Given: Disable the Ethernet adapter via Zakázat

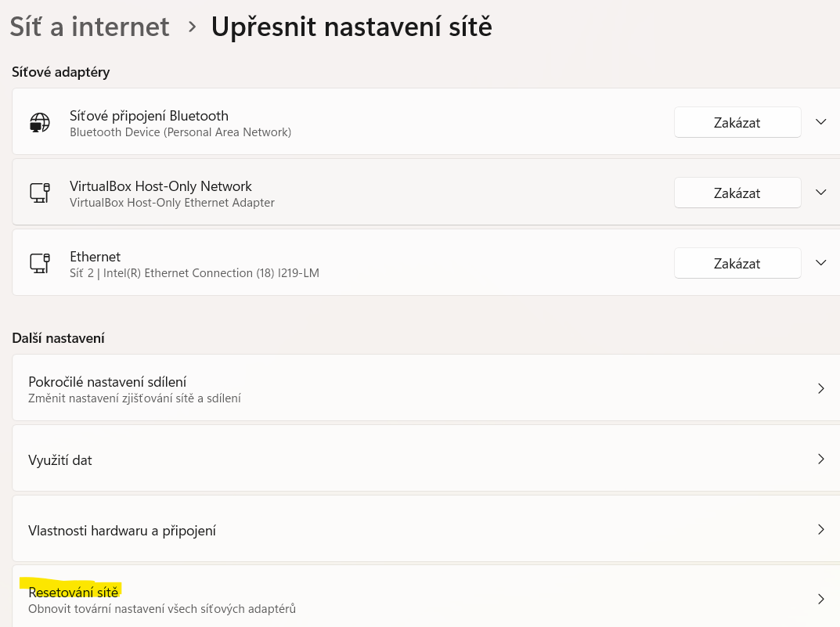Looking at the screenshot, I should coord(737,264).
